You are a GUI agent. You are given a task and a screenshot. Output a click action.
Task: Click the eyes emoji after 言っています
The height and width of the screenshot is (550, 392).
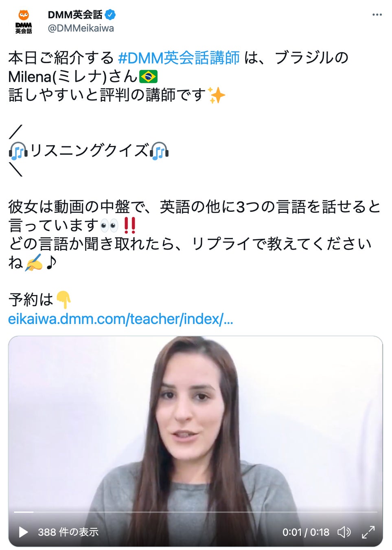109,225
